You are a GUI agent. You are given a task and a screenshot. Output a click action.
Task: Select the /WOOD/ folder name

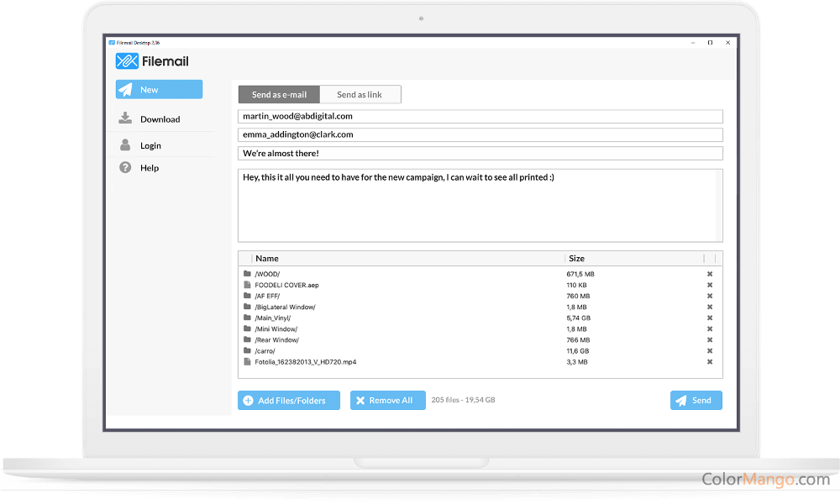[267, 274]
